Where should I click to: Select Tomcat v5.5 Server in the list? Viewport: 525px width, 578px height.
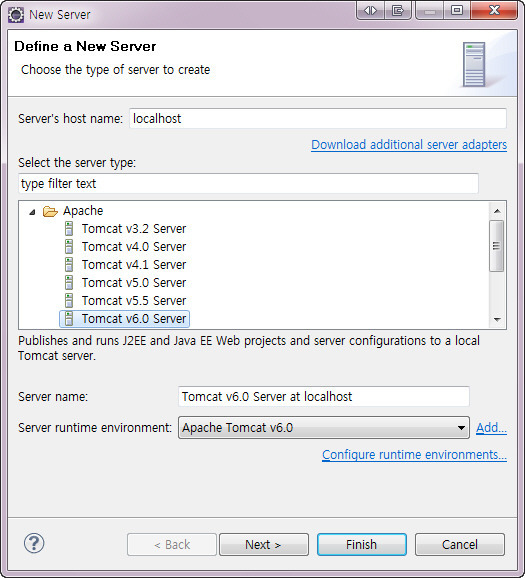pyautogui.click(x=134, y=301)
